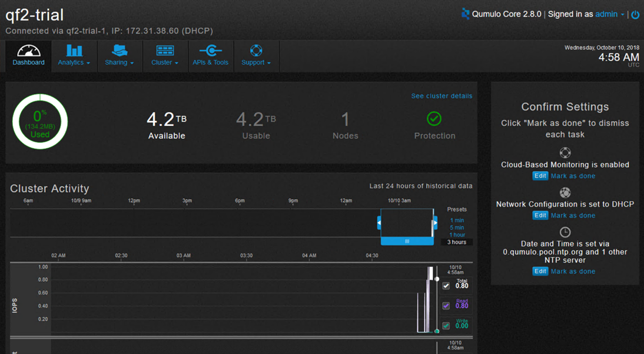Click the Qumulo logo beside the version number
This screenshot has height=354, width=644.
click(x=465, y=14)
